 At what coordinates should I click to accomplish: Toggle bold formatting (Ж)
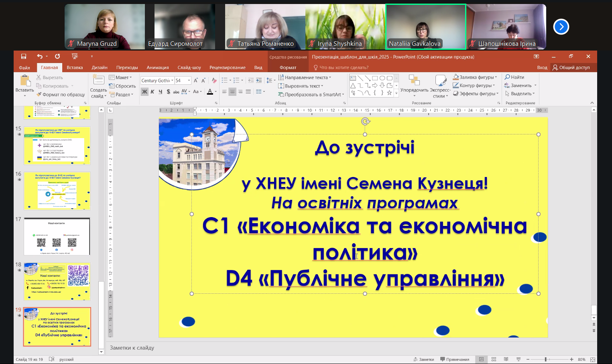pyautogui.click(x=145, y=92)
